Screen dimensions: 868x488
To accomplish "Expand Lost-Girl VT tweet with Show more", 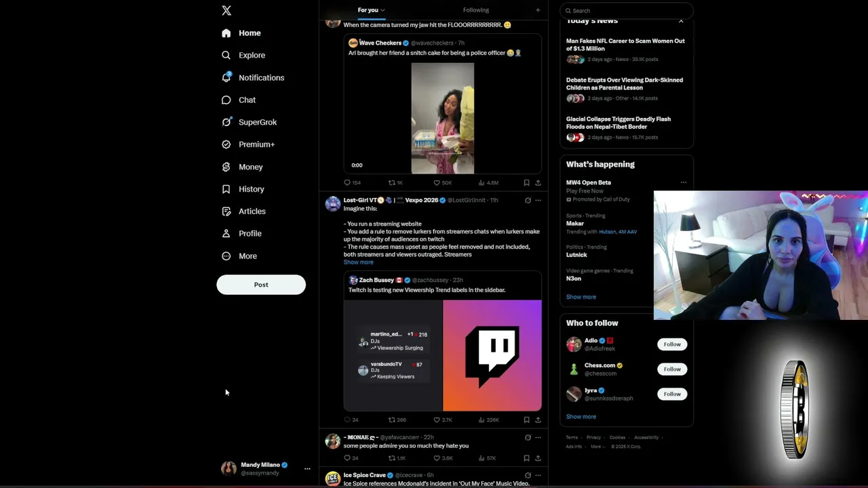I will tap(358, 262).
